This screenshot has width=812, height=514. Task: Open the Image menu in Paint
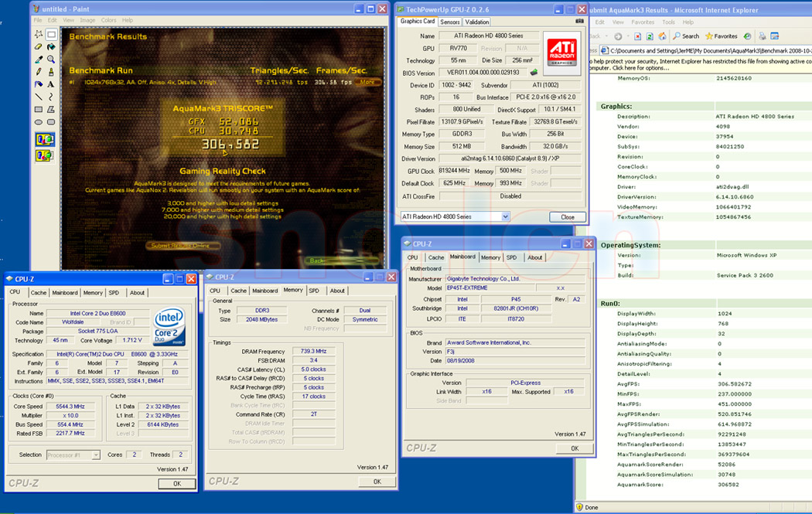click(87, 20)
